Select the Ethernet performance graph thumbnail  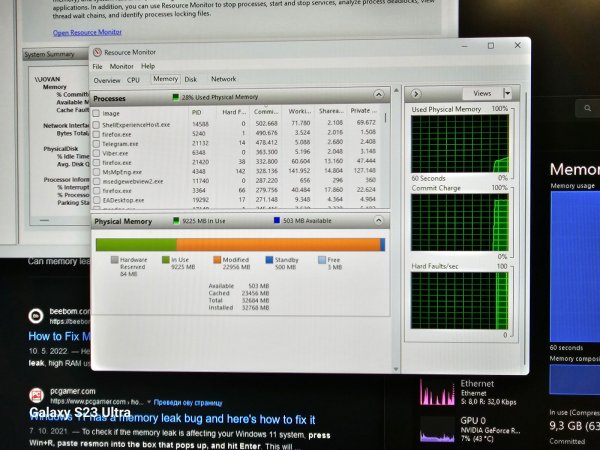tap(437, 392)
